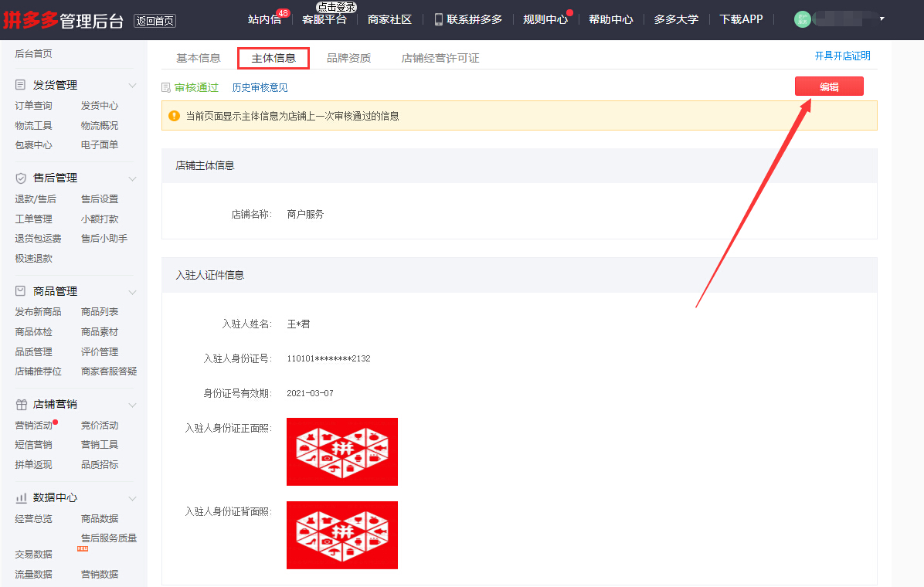Select the expiry date 2021-03-07
Screen dimensions: 924x587
click(x=310, y=394)
